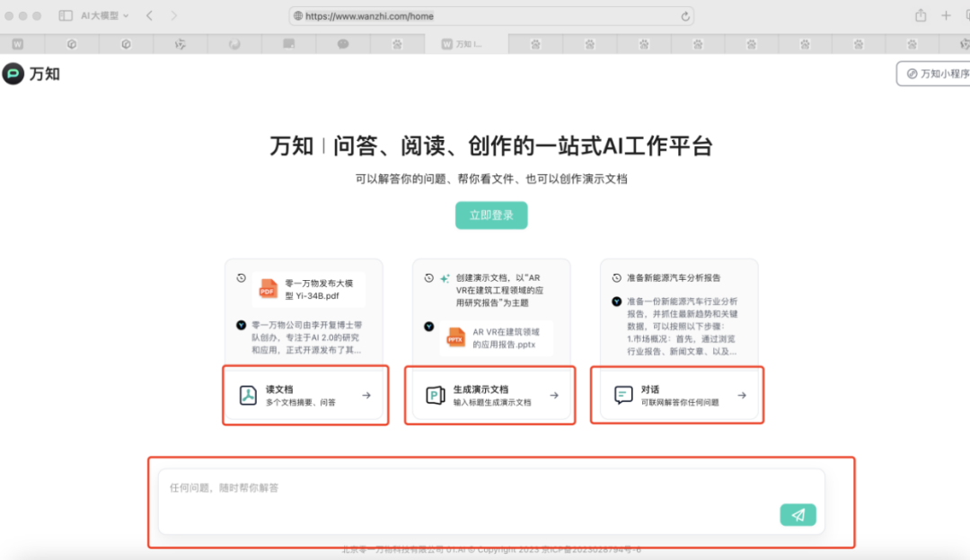Click the 零一万物公司由李开复博士 summary text
This screenshot has height=560, width=970.
pos(307,337)
